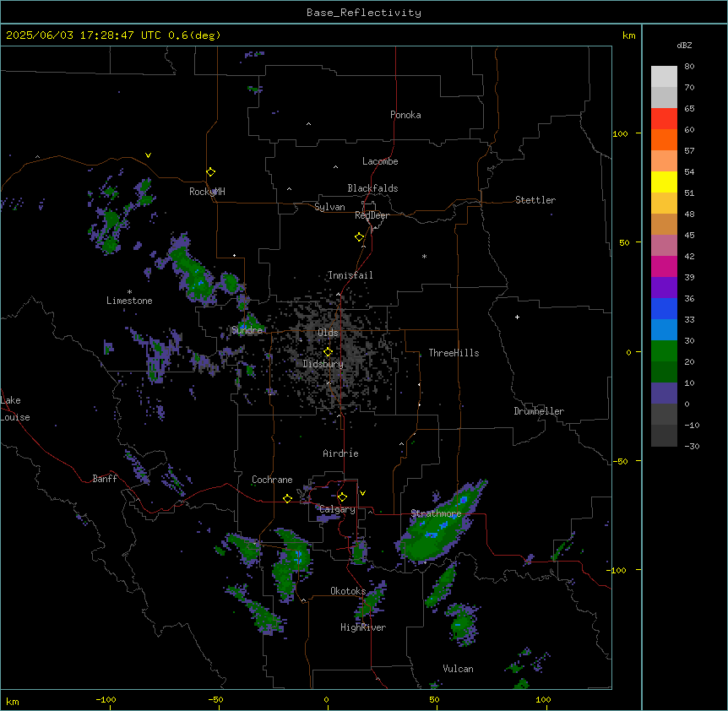Viewport: 728px width, 711px height.
Task: Click the yellow diamond marker beside RockyMH
Action: click(x=210, y=172)
